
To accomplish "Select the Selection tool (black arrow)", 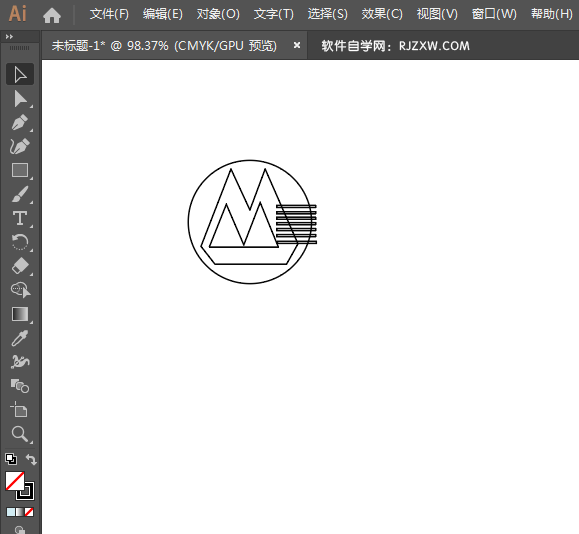I will pyautogui.click(x=20, y=74).
